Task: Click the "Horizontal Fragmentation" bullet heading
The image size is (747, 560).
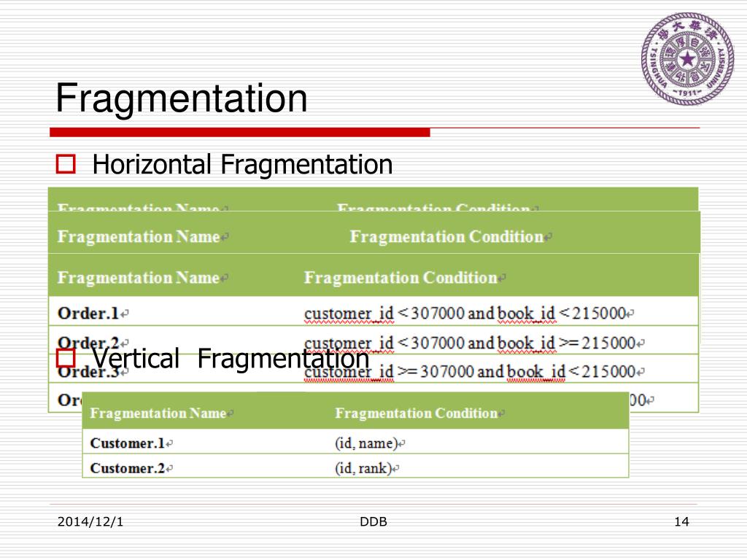Action: [242, 164]
